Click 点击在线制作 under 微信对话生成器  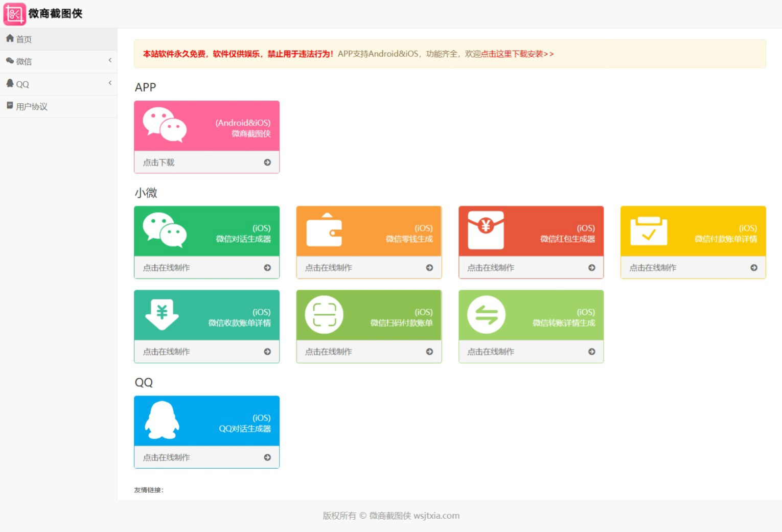click(x=166, y=268)
